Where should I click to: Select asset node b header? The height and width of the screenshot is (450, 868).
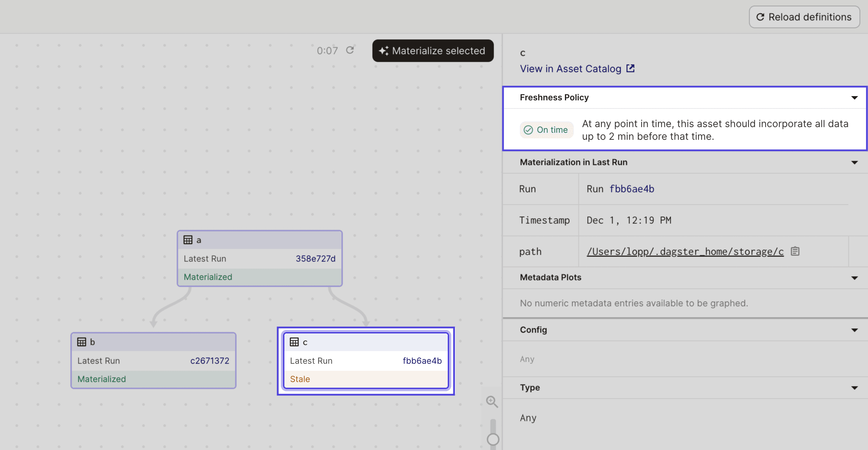tap(153, 342)
